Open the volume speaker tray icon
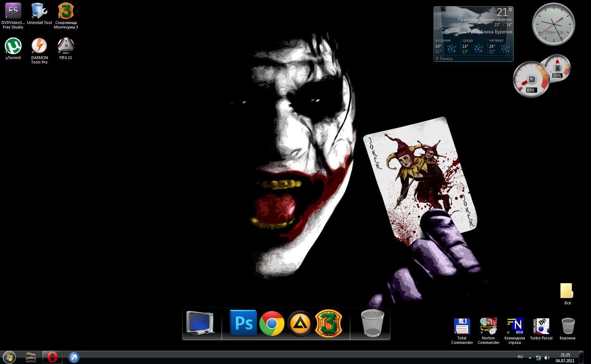 click(x=547, y=357)
